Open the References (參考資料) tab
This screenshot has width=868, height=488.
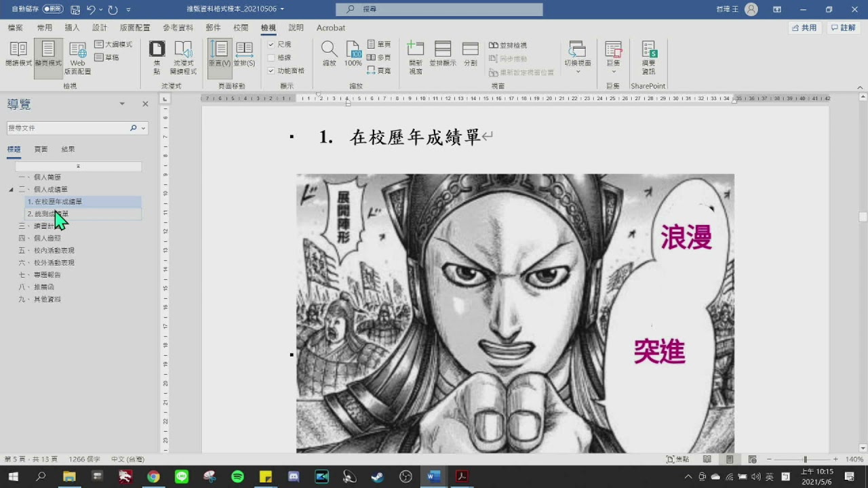(x=178, y=28)
